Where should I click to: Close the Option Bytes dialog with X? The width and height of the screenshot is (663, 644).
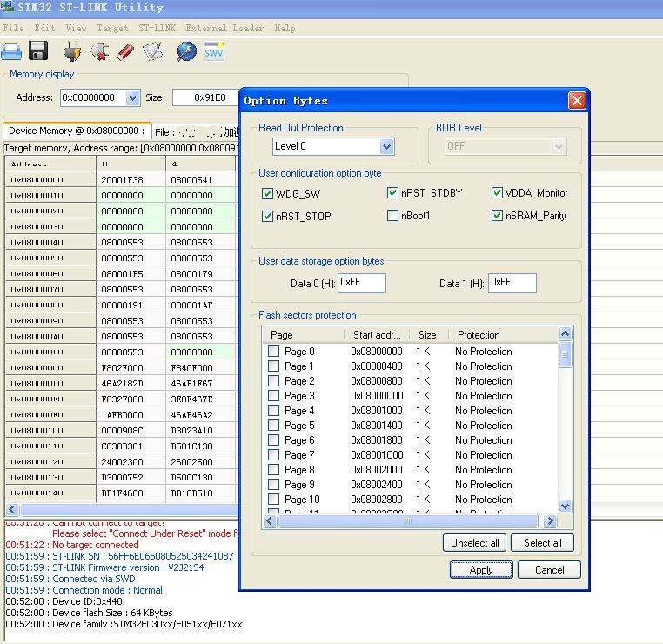[577, 101]
